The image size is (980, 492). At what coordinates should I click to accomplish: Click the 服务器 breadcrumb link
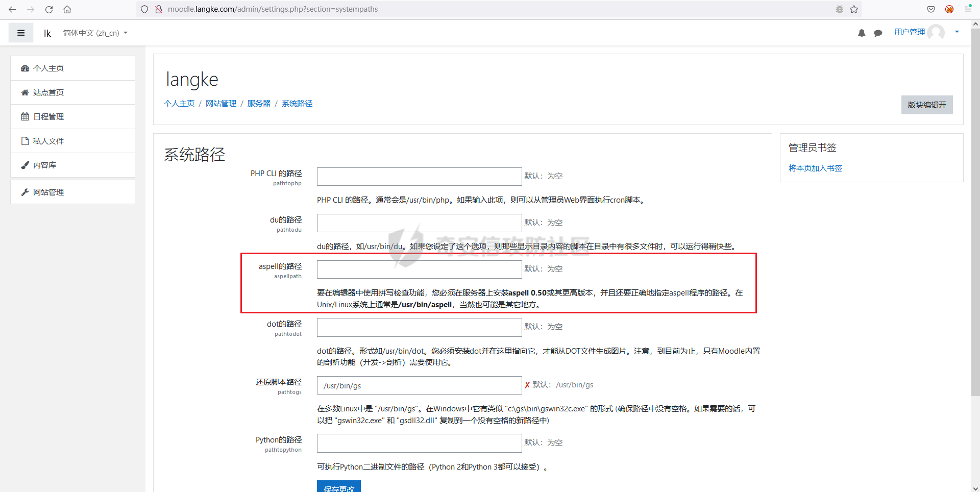tap(259, 104)
